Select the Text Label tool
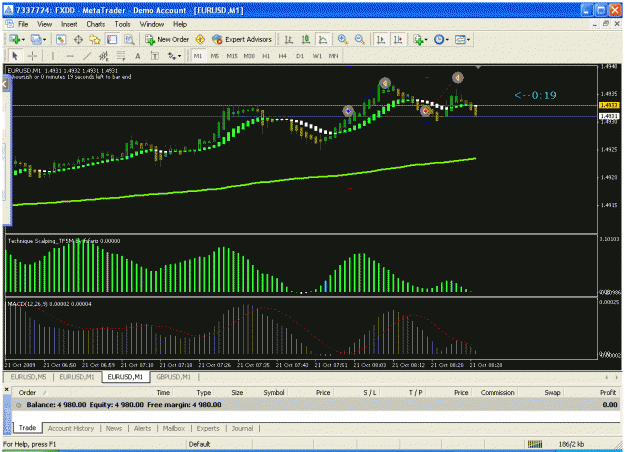The height and width of the screenshot is (452, 625). pyautogui.click(x=155, y=56)
